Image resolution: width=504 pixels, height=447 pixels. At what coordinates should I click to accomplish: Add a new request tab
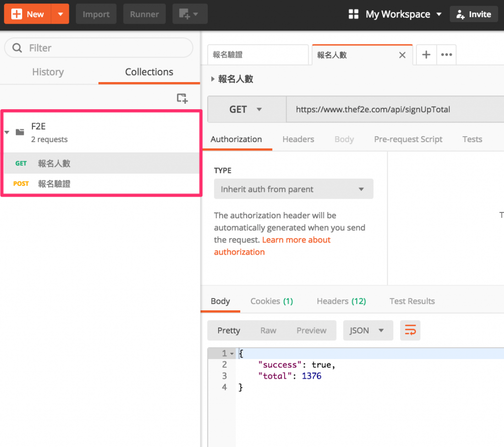click(x=426, y=55)
